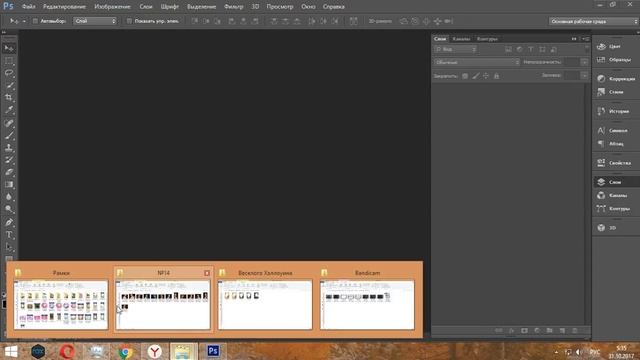This screenshot has width=640, height=360.
Task: Select the Pen tool
Action: 9,222
